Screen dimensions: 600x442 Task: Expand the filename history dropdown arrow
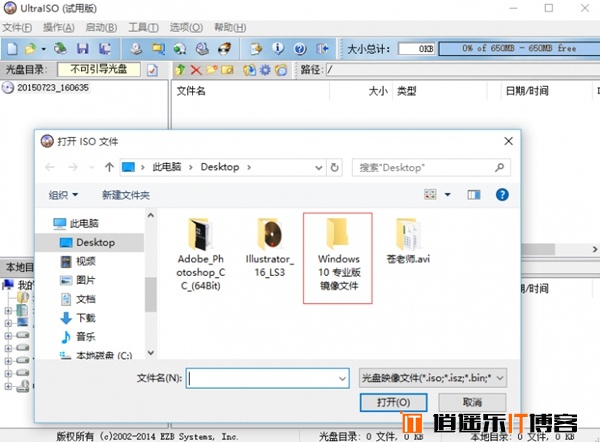click(x=342, y=378)
